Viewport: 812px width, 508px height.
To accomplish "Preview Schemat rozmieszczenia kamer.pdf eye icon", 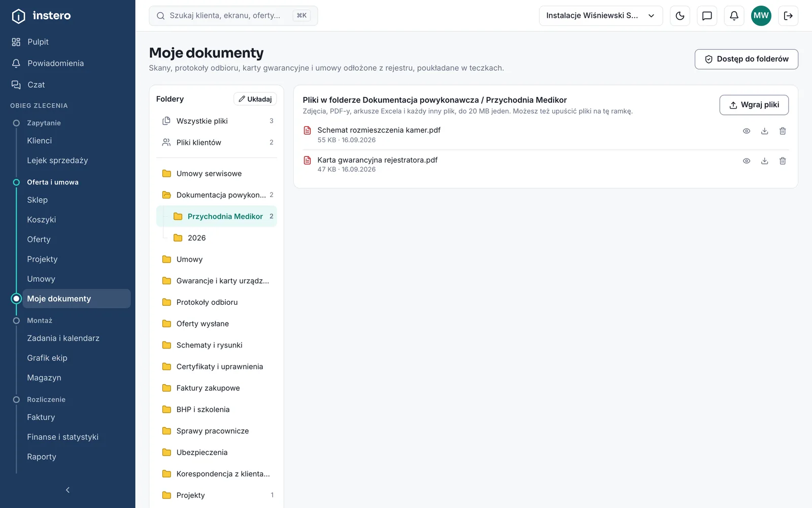I will (747, 131).
